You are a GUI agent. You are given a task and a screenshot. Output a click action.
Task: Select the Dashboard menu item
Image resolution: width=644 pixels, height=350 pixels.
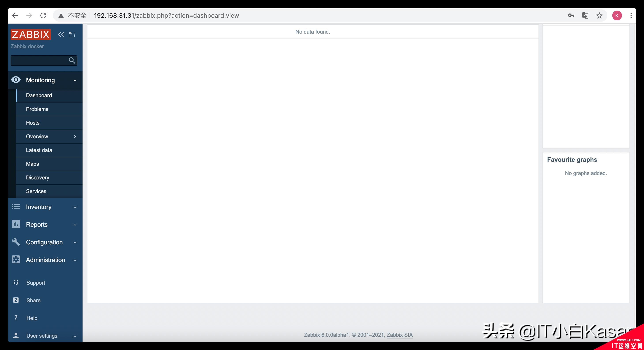(x=39, y=95)
